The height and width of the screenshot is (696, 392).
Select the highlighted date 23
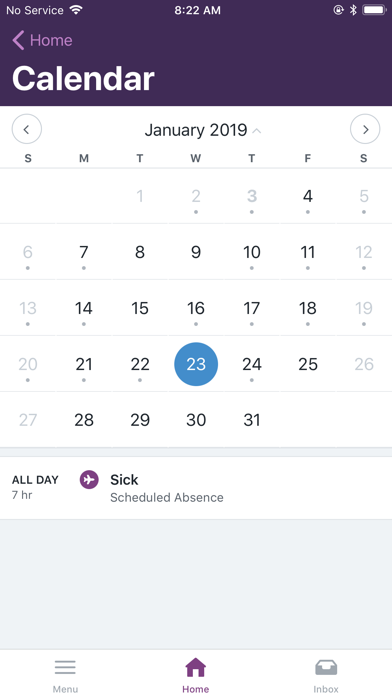[x=196, y=364]
